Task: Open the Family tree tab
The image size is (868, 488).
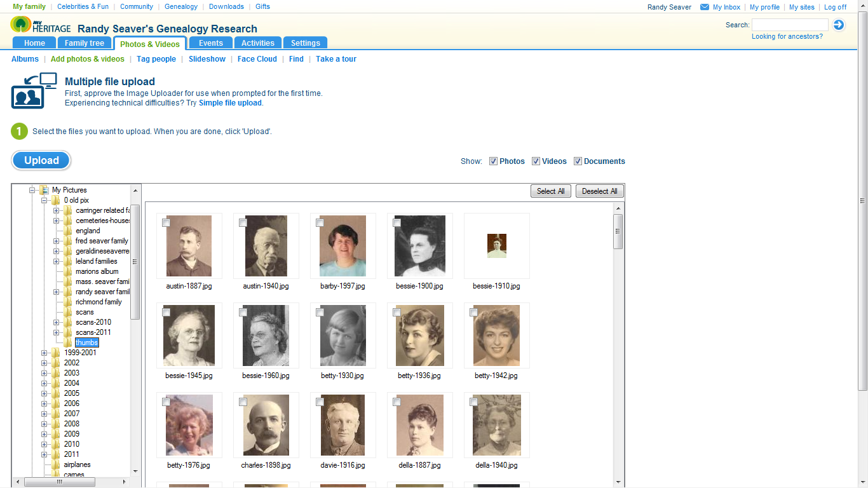Action: point(85,43)
